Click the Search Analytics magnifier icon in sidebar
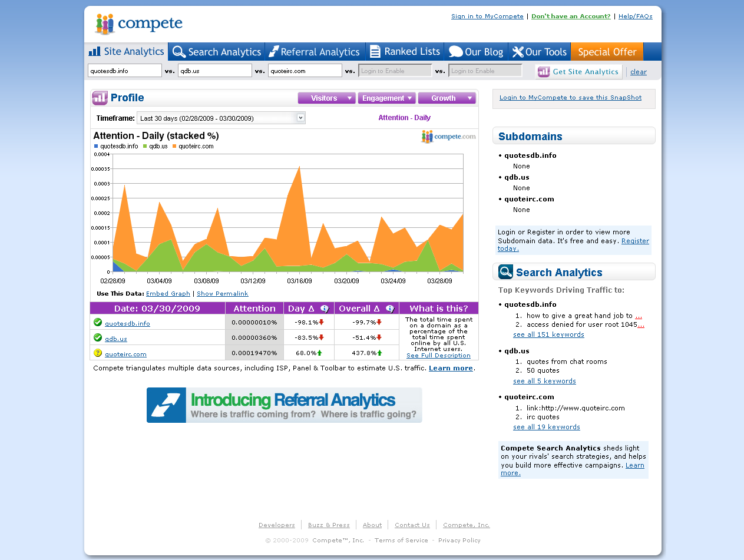 [505, 272]
